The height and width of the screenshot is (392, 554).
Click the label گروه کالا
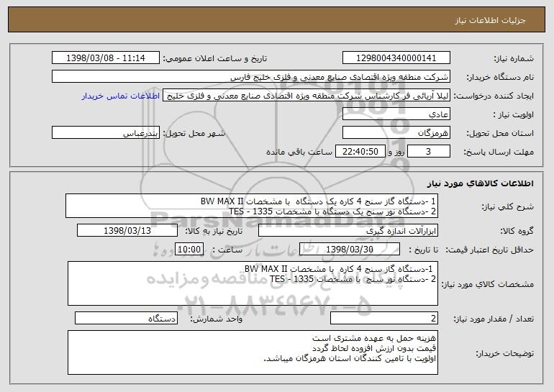pos(517,231)
